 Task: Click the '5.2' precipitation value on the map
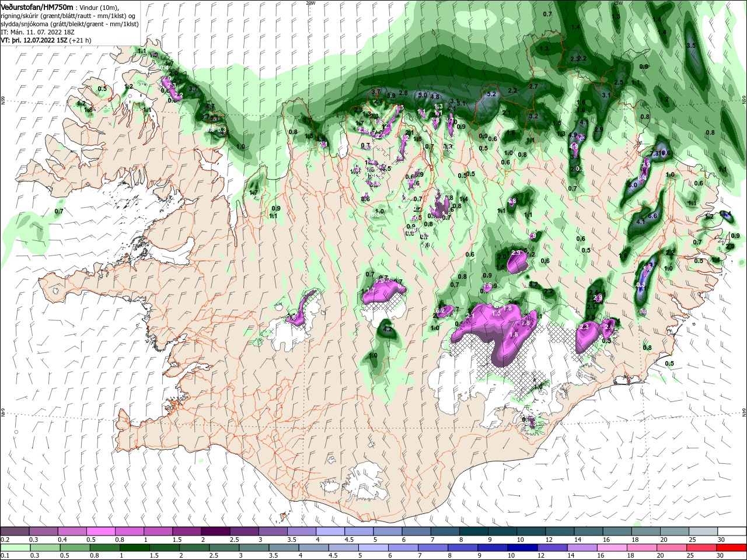[491, 94]
